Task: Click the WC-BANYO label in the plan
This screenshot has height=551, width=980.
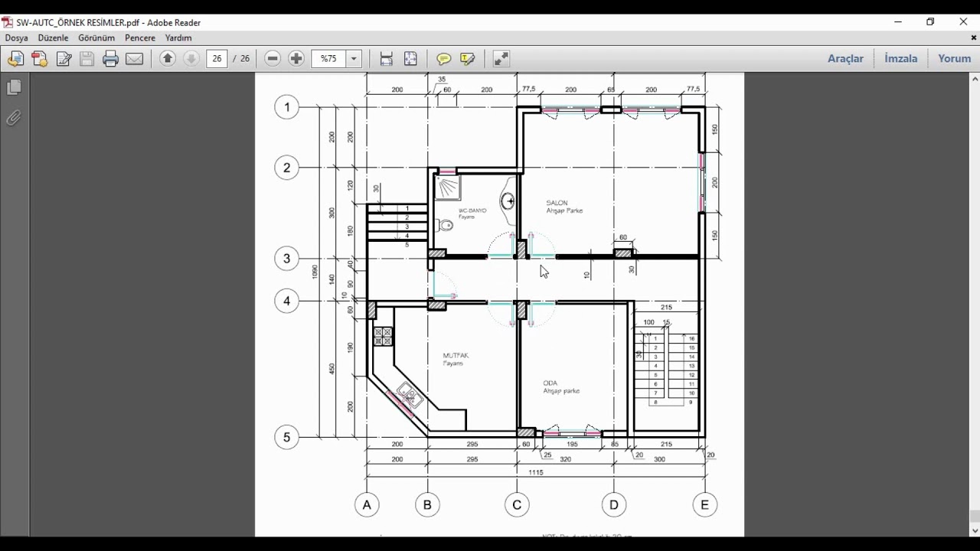Action: 472,210
